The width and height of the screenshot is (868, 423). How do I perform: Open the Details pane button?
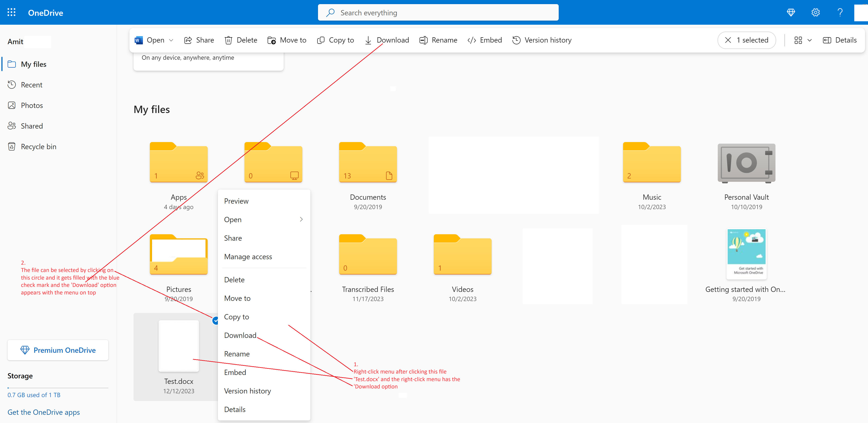(840, 40)
